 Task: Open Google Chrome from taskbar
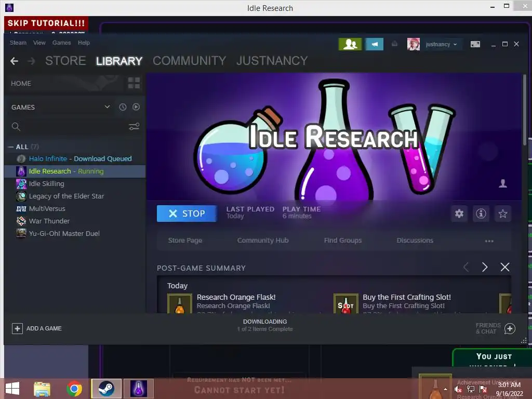click(74, 389)
